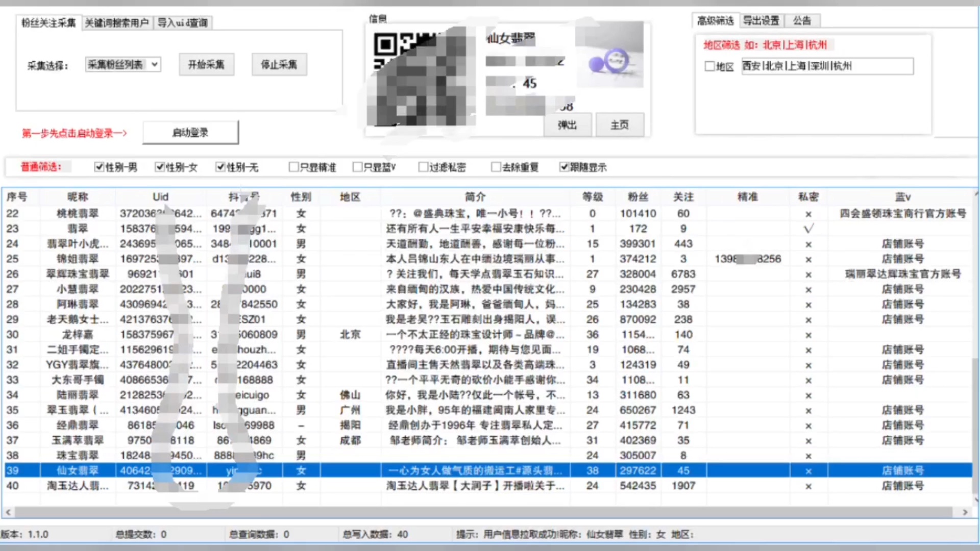The image size is (980, 551).
Task: Enable the 只显蓝V filter
Action: [x=357, y=167]
